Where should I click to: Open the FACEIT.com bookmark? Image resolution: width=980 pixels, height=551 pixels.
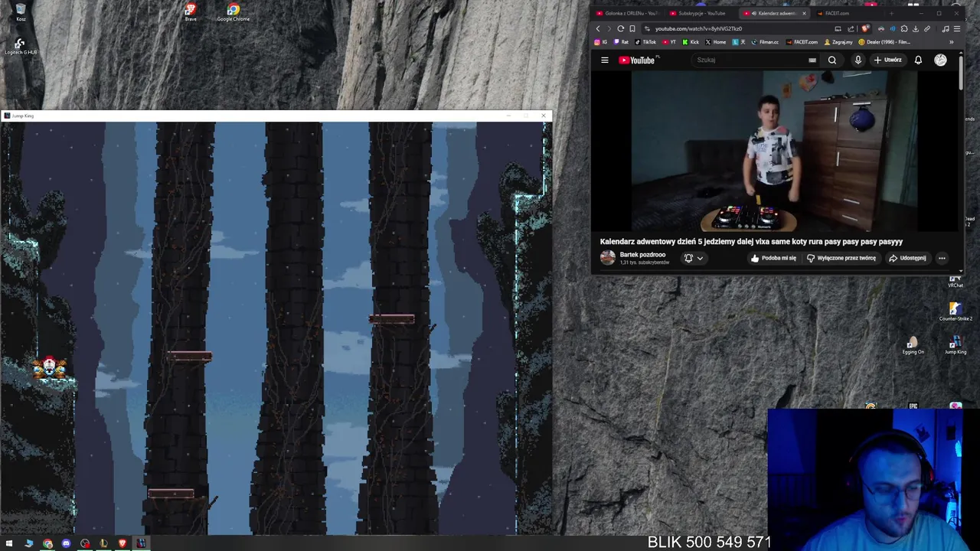(802, 42)
